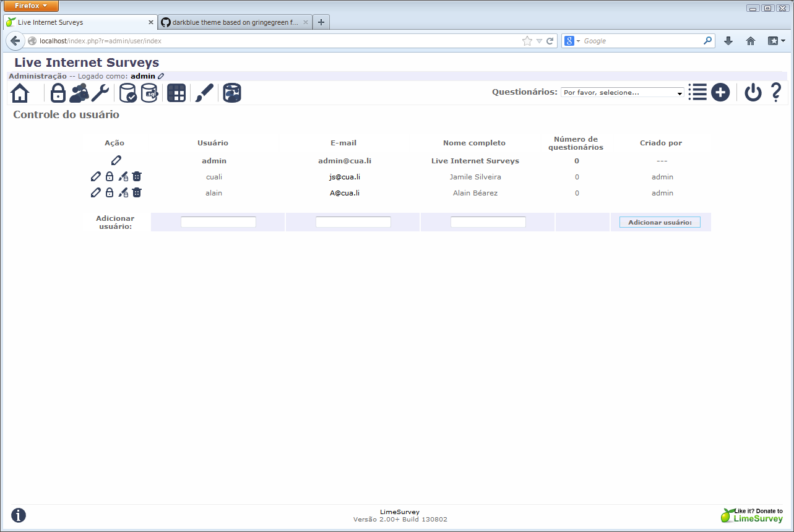Viewport: 794px width, 532px height.
Task: Open the label sets grid icon
Action: tap(176, 93)
